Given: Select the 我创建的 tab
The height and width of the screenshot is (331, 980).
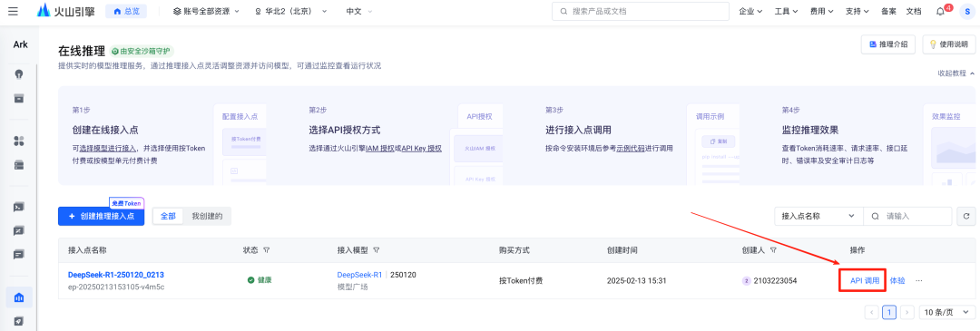Looking at the screenshot, I should (x=207, y=216).
